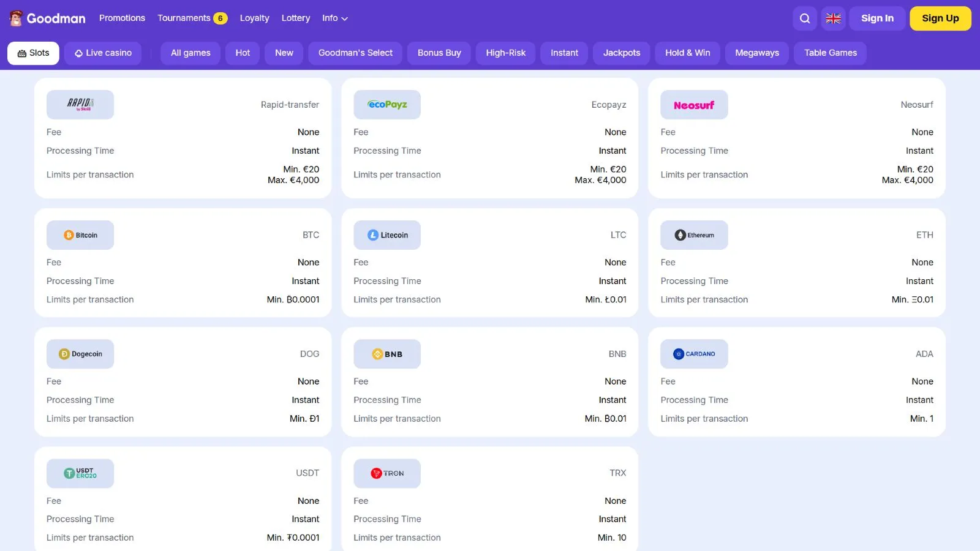Click Min. Ð1 Dogecoin limit
Image resolution: width=980 pixels, height=551 pixels.
[x=304, y=419]
